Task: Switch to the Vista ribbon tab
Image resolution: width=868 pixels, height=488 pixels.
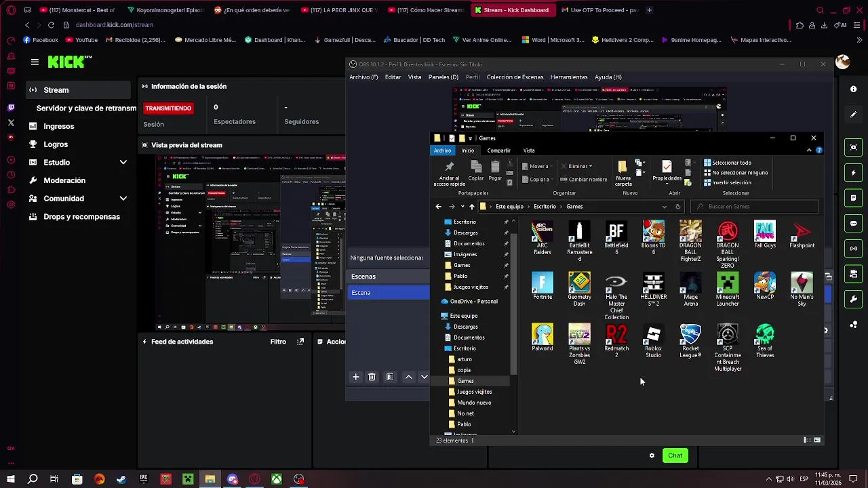Action: coord(529,150)
